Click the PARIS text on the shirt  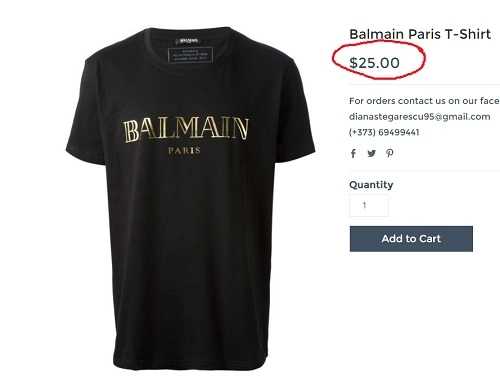click(x=184, y=151)
